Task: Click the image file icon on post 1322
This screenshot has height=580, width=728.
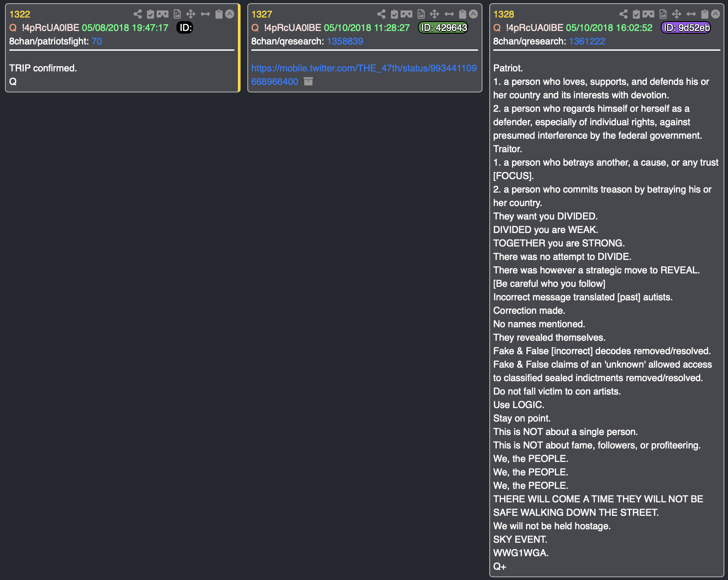Action: [177, 14]
